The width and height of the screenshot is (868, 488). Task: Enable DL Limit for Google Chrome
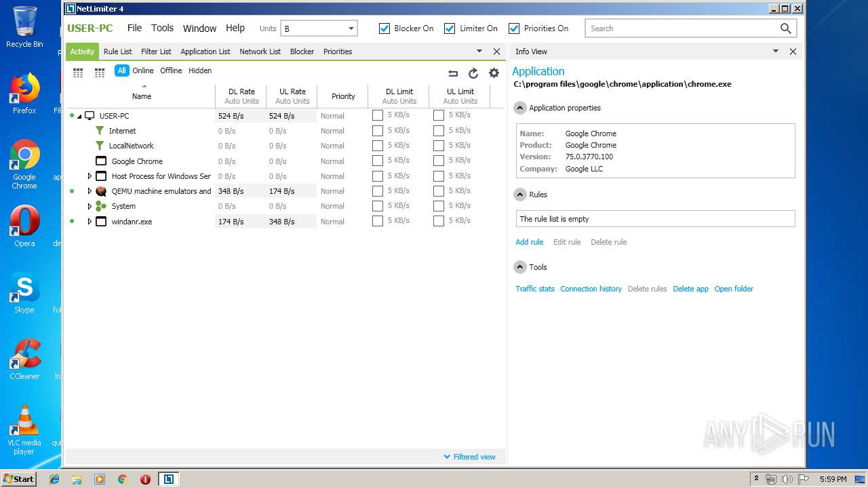[378, 161]
